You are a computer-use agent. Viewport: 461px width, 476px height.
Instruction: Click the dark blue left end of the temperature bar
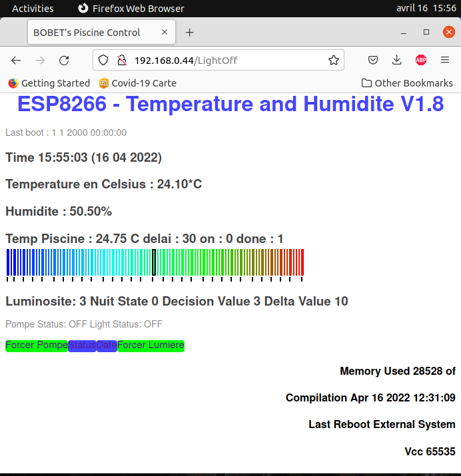coord(8,262)
